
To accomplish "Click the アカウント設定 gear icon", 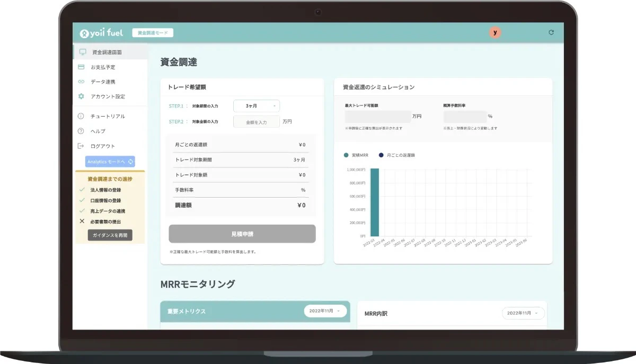I will tap(82, 96).
